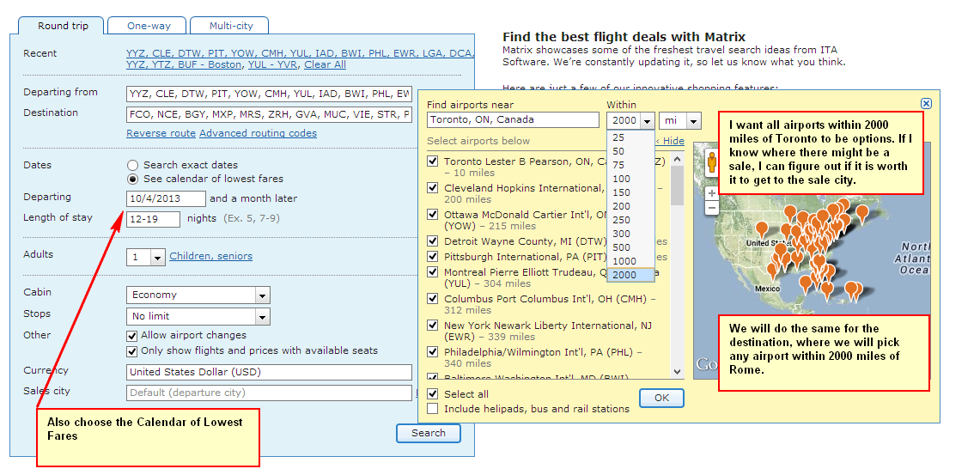
Task: Uncheck Montreal Pierre Elliott Trudeau airport
Action: (x=432, y=272)
